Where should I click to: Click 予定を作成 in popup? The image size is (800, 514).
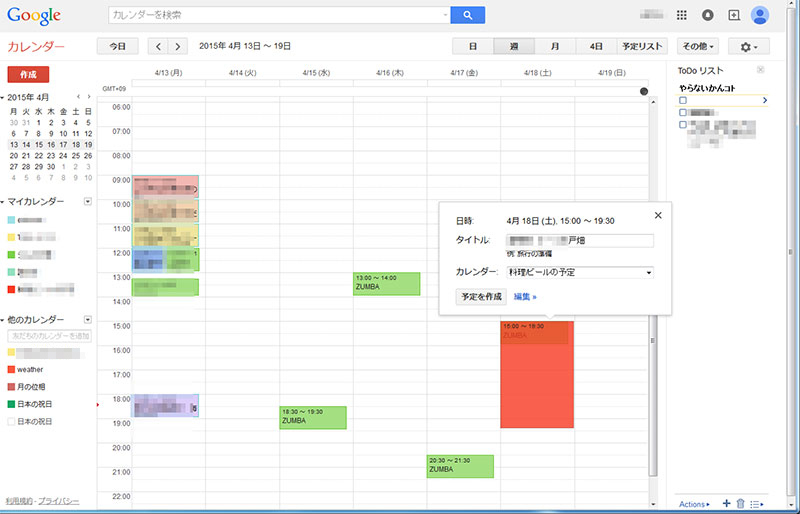(481, 297)
